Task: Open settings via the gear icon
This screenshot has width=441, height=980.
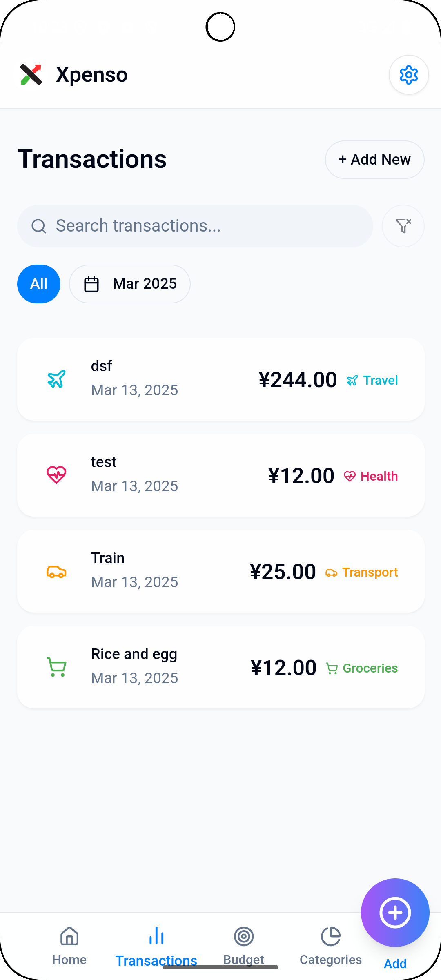Action: [409, 75]
